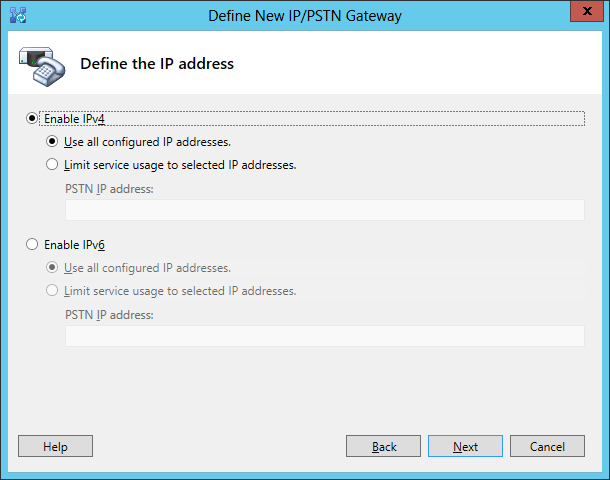Cancel the gateway wizard
This screenshot has height=480, width=610.
(547, 447)
